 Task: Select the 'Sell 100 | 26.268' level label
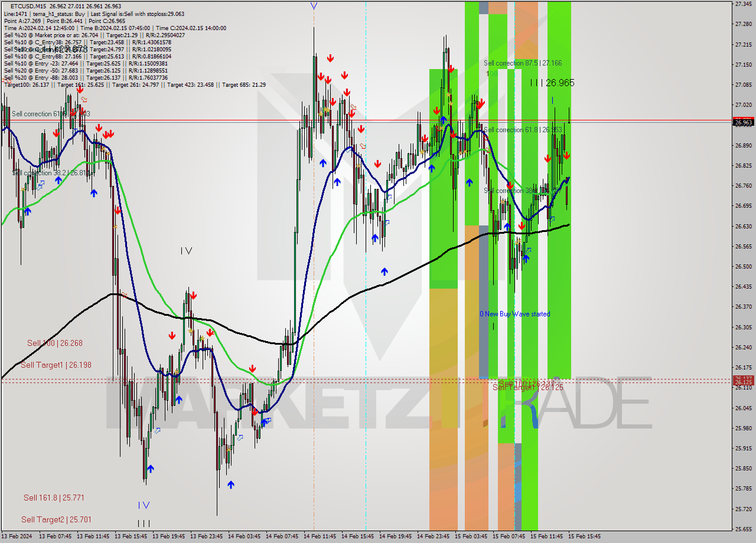tap(55, 343)
